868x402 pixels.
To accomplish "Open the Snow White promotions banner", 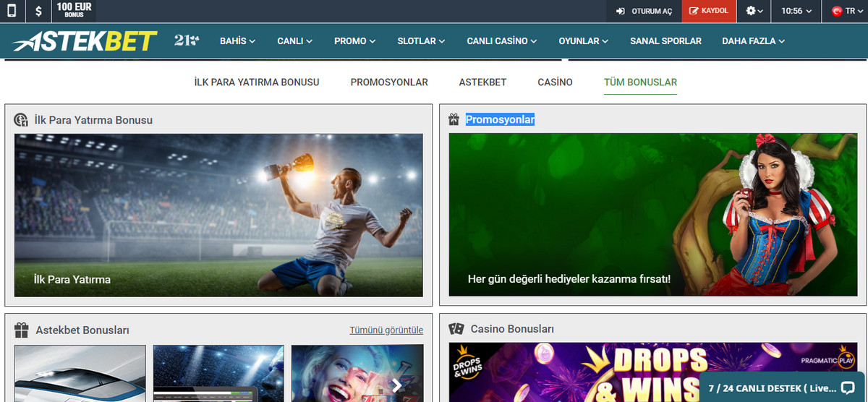I will coord(653,215).
